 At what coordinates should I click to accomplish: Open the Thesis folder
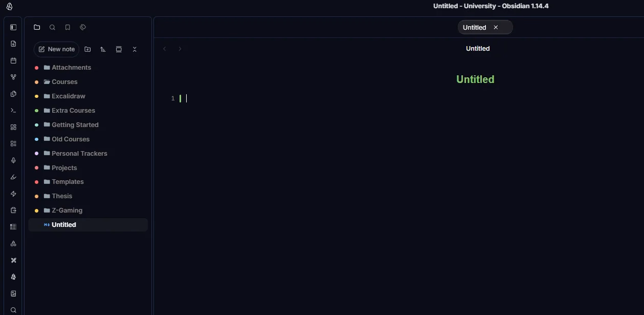tap(88, 196)
